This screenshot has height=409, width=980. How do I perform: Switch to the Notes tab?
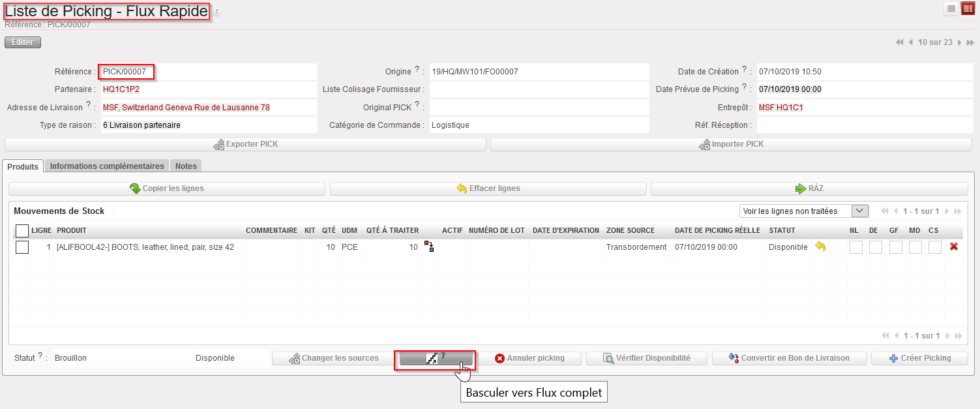(x=186, y=166)
